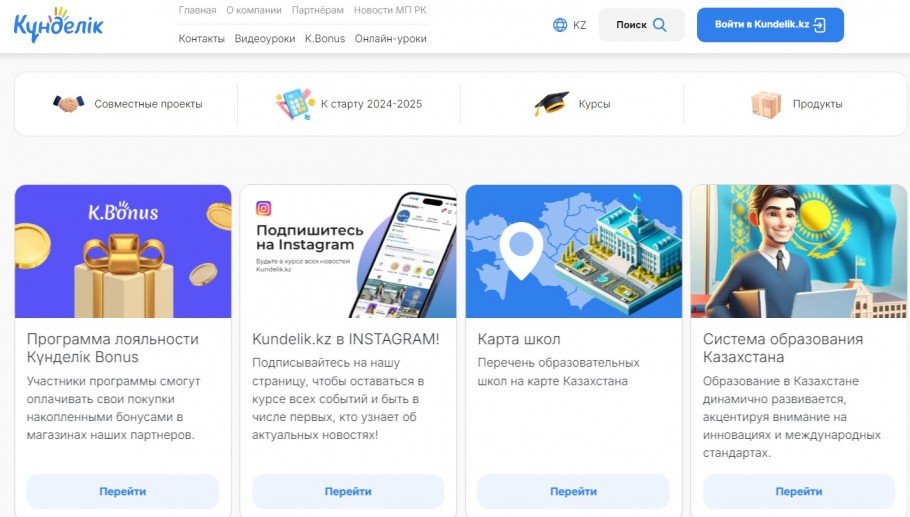Open the school map banner image

click(x=573, y=251)
